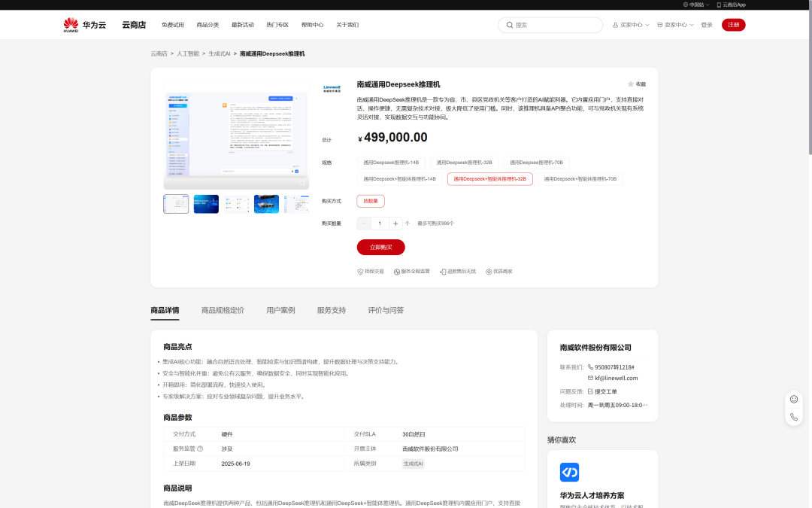Click the zoom icon on product image
Image resolution: width=812 pixels, height=508 pixels.
pyautogui.click(x=302, y=183)
